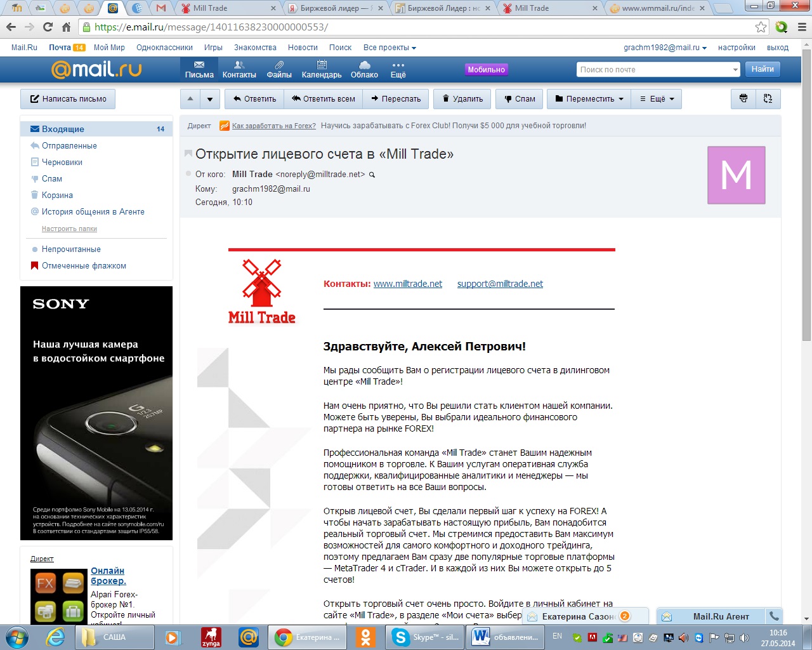Open the Zynga taskbar icon
Screen dimensions: 812x650
[x=211, y=637]
